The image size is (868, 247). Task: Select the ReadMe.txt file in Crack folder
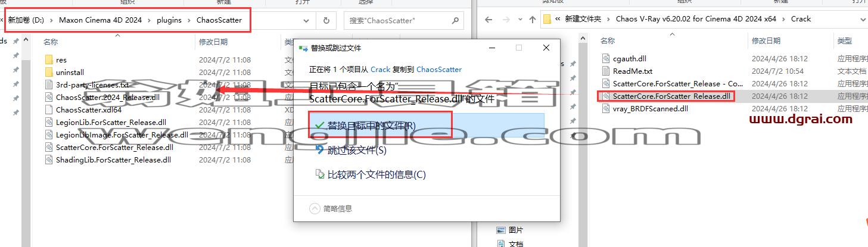632,71
